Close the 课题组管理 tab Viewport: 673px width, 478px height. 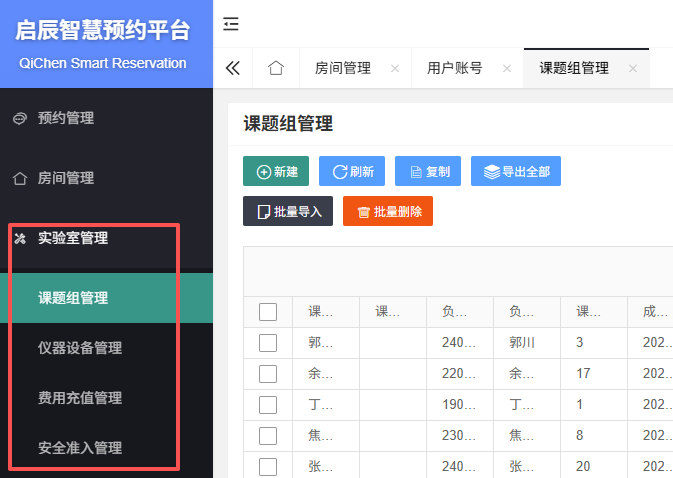coord(633,69)
